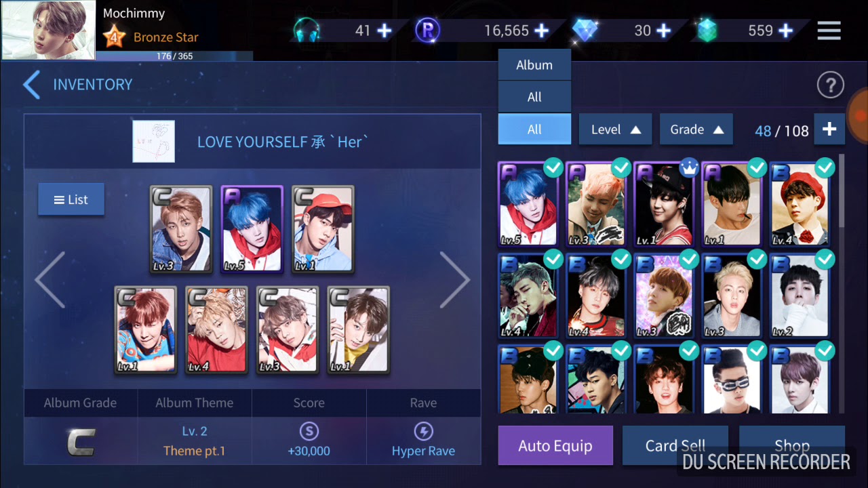Expand card slots with plus beside 108
Viewport: 868px width, 488px height.
(x=829, y=129)
